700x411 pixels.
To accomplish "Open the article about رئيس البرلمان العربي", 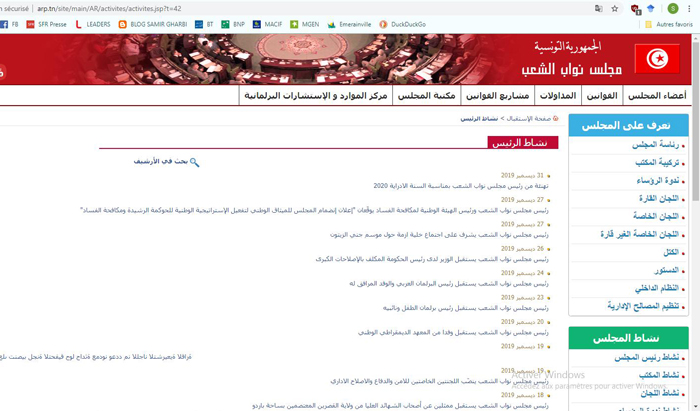I will [x=449, y=284].
